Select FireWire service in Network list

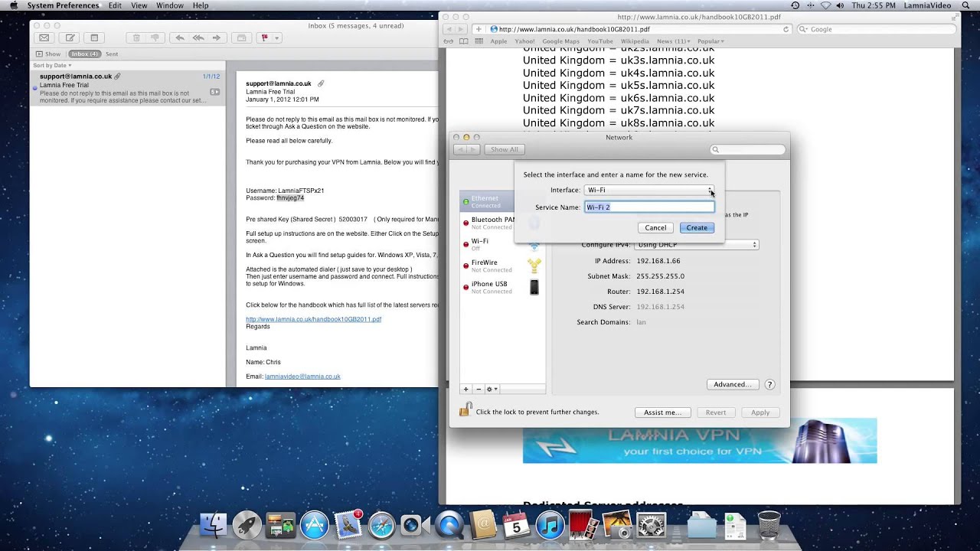coord(502,266)
